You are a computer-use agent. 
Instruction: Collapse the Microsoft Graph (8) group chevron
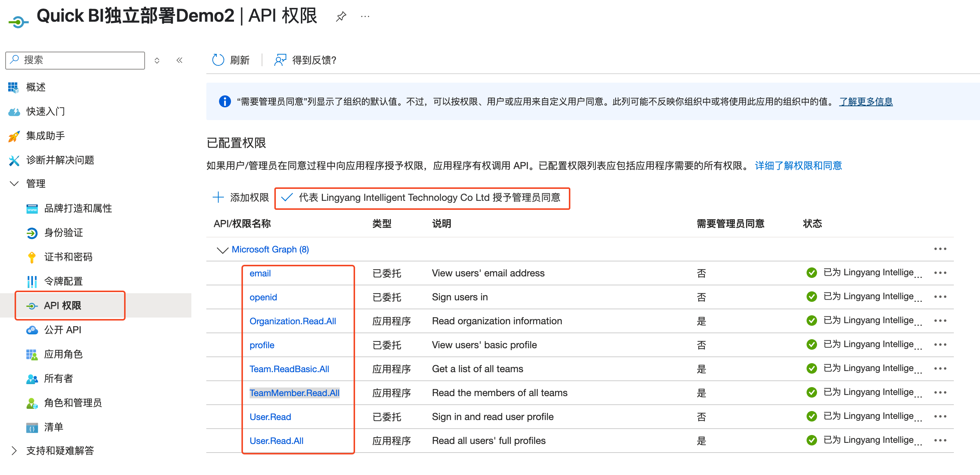click(x=222, y=250)
